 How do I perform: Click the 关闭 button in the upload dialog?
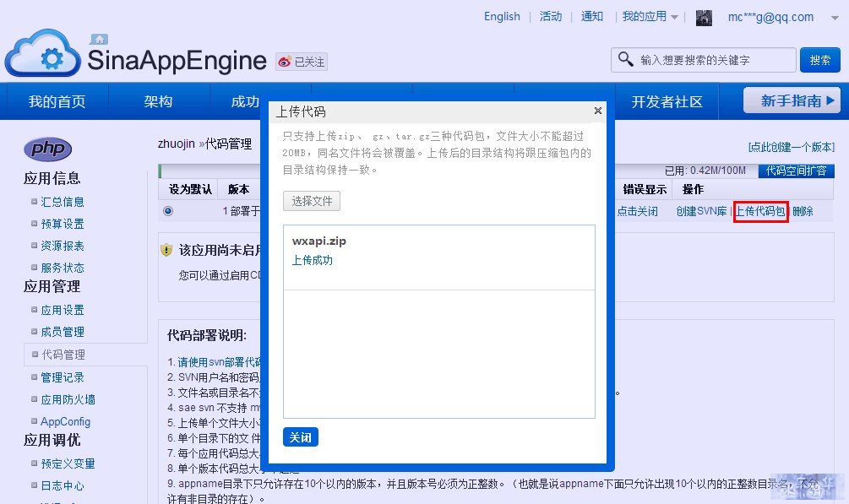pyautogui.click(x=301, y=436)
